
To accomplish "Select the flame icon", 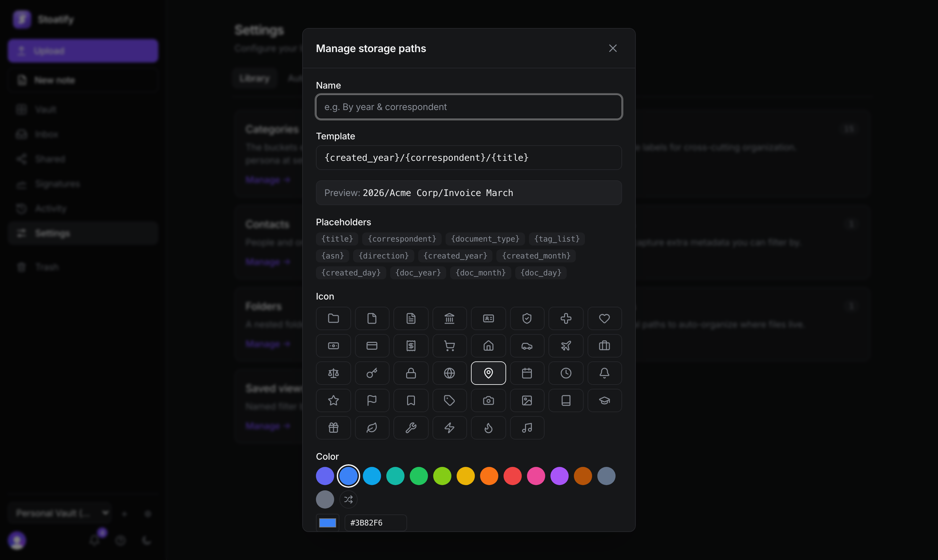I will click(489, 428).
